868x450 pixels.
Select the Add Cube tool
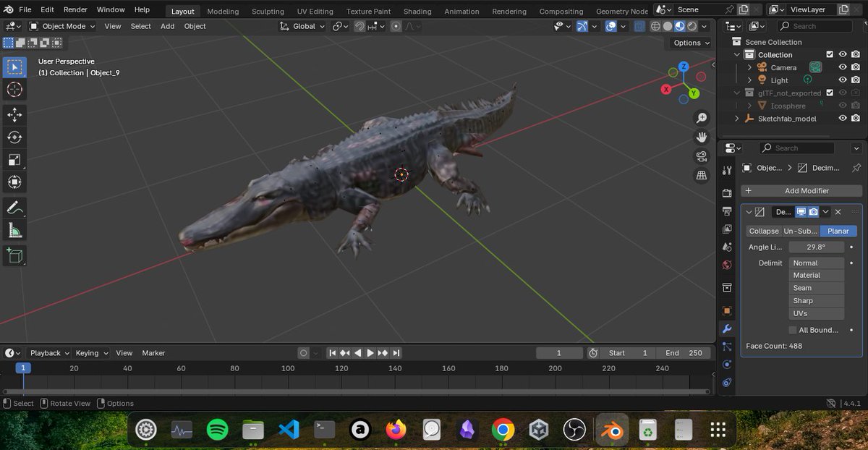(14, 255)
